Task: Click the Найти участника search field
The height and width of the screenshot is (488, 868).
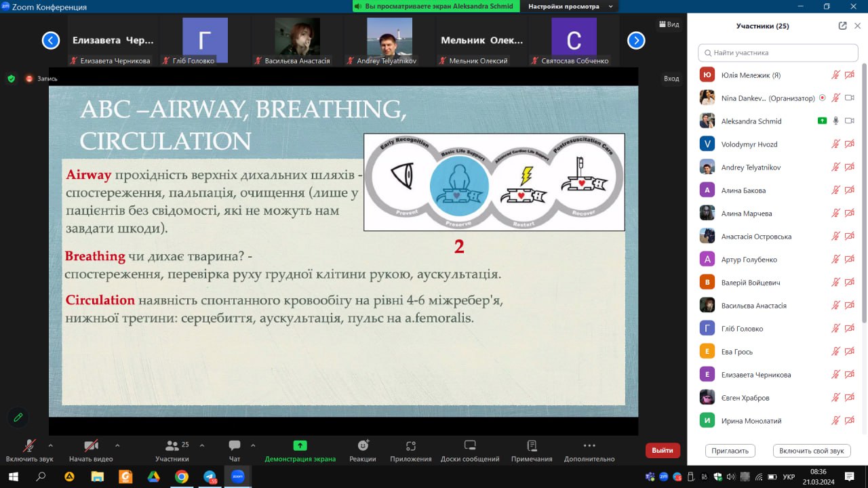Action: [x=779, y=52]
